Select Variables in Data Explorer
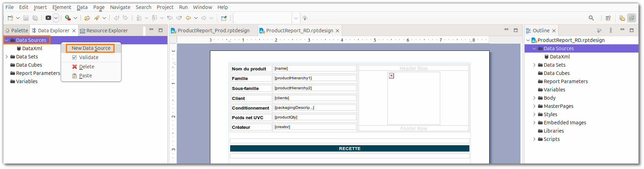 point(27,81)
